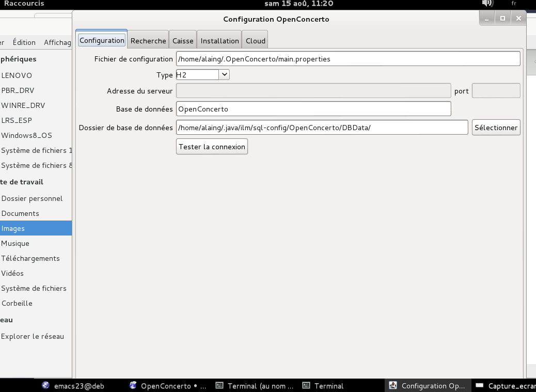Select Images in file manager sidebar
This screenshot has width=536, height=392.
point(36,228)
